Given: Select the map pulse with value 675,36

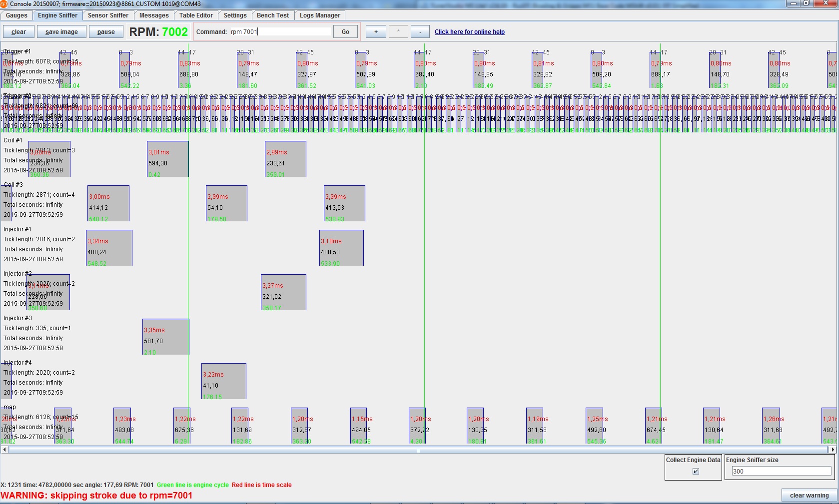Looking at the screenshot, I should pyautogui.click(x=182, y=426).
